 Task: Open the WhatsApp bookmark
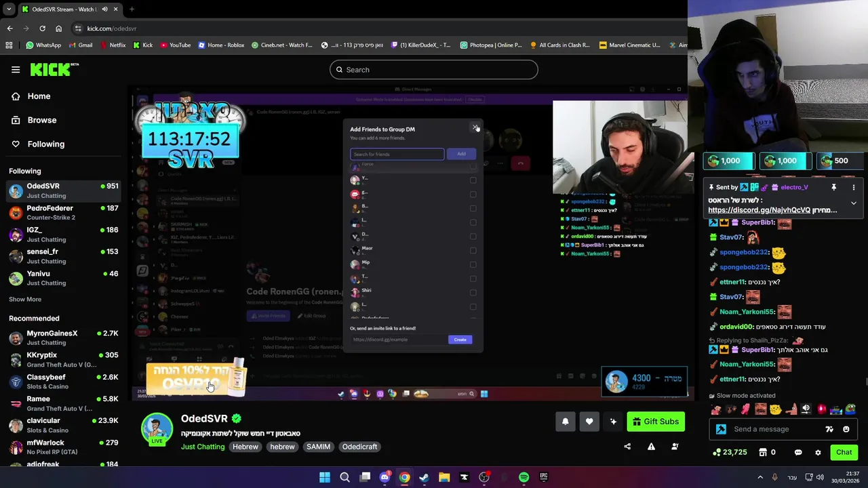coord(43,45)
